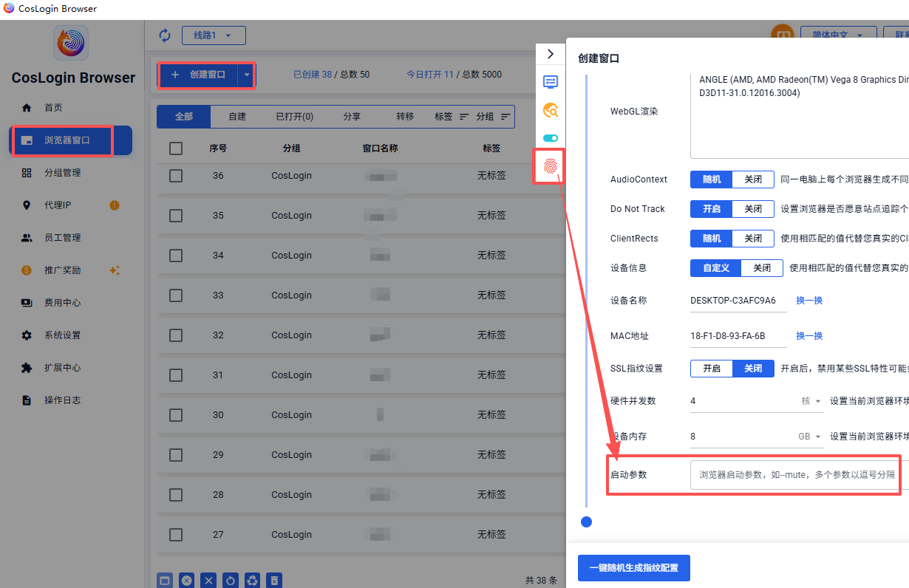Click the 员工管理 people icon
The height and width of the screenshot is (588, 909).
27,238
